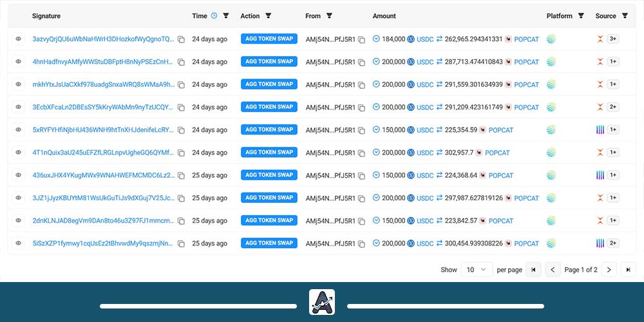Viewport: 644px width, 322px height.
Task: Copy the 3azvyQrjQU6uWbNaHWrH3D signature
Action: [181, 39]
